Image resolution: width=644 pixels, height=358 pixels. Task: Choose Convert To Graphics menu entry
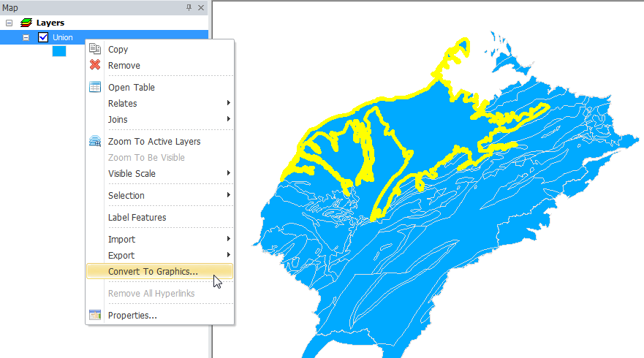(x=160, y=271)
